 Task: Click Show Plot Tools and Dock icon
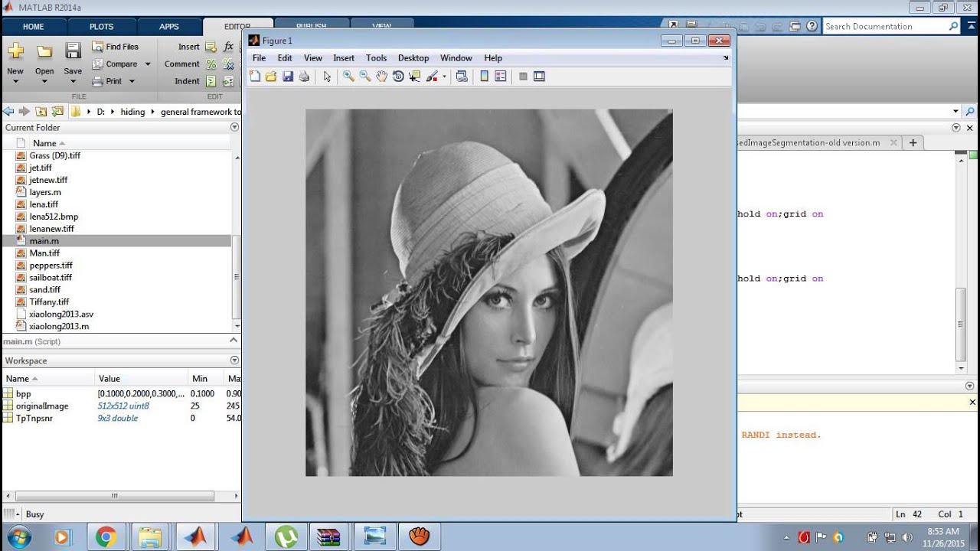(x=539, y=77)
